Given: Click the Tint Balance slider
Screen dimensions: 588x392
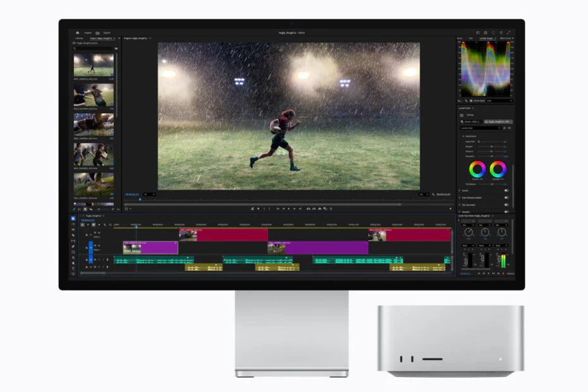Looking at the screenshot, I should (491, 184).
